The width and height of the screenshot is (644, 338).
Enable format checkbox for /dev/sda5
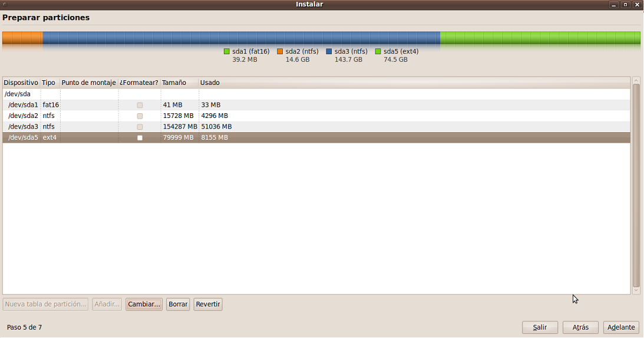pyautogui.click(x=140, y=138)
